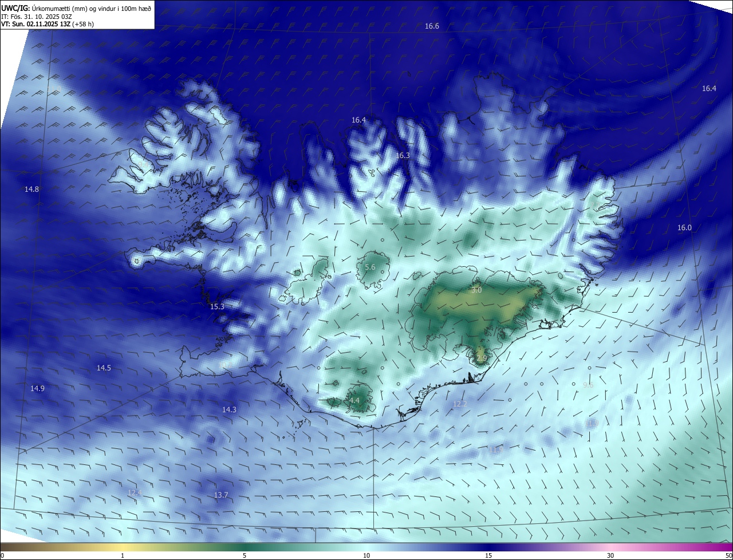Screen dimensions: 733x560
Task: Click the 14.5 value label
Action: coord(104,368)
